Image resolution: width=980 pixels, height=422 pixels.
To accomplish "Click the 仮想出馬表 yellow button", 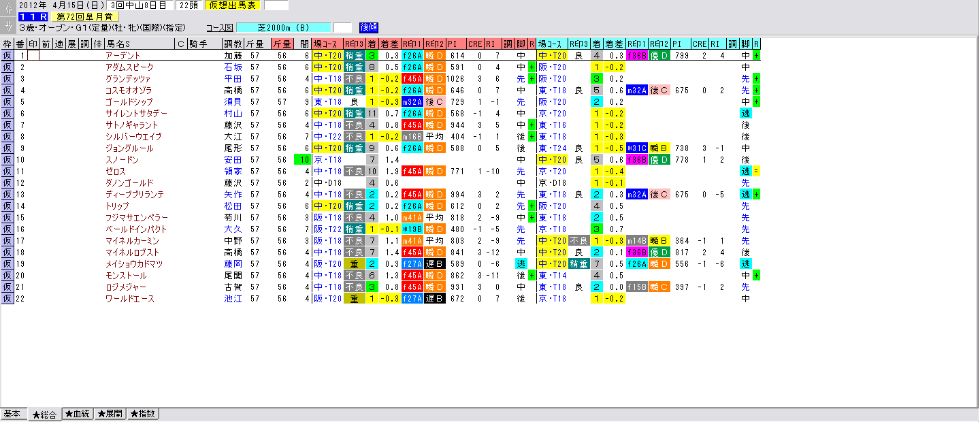I will click(232, 5).
